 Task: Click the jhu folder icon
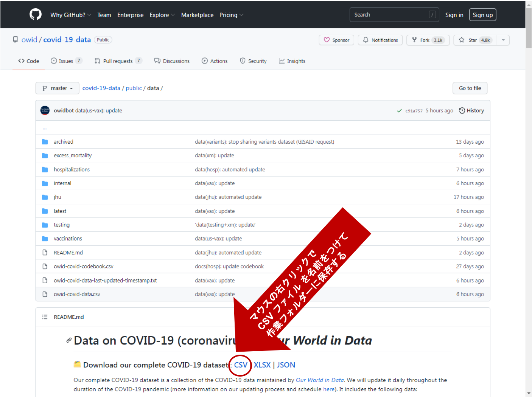click(45, 197)
